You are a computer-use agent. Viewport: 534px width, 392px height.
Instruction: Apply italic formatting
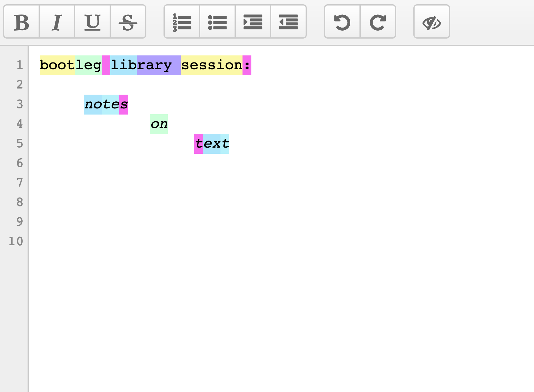(x=57, y=22)
